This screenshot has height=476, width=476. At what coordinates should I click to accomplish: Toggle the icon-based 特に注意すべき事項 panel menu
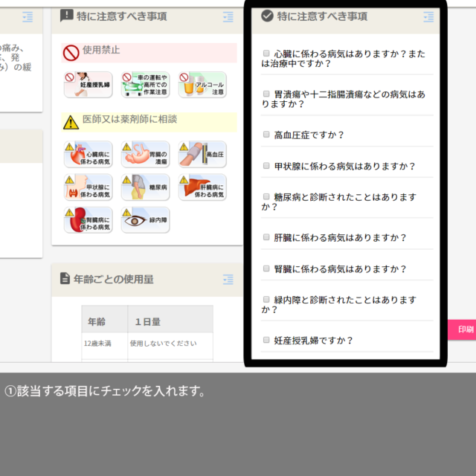click(x=228, y=16)
